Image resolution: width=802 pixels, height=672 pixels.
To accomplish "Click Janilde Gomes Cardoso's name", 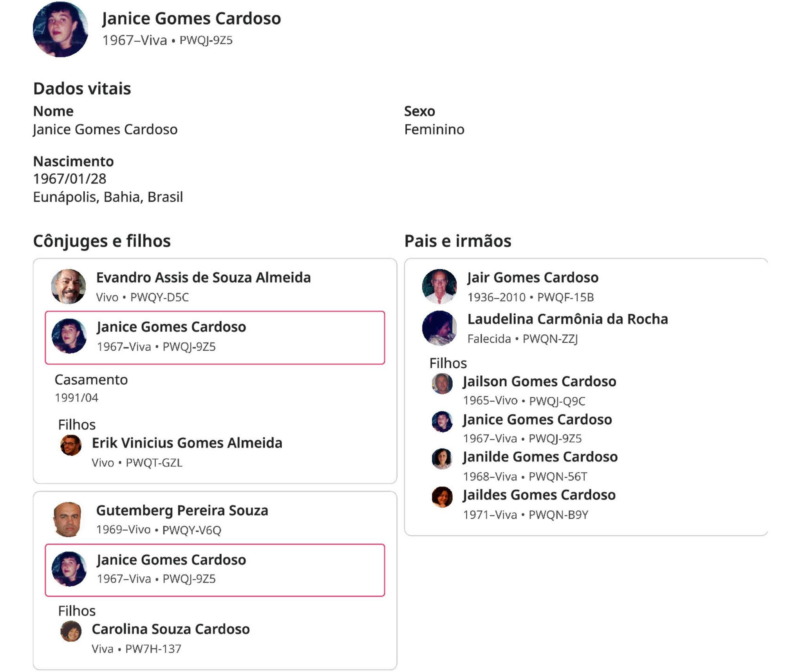I will coord(540,457).
